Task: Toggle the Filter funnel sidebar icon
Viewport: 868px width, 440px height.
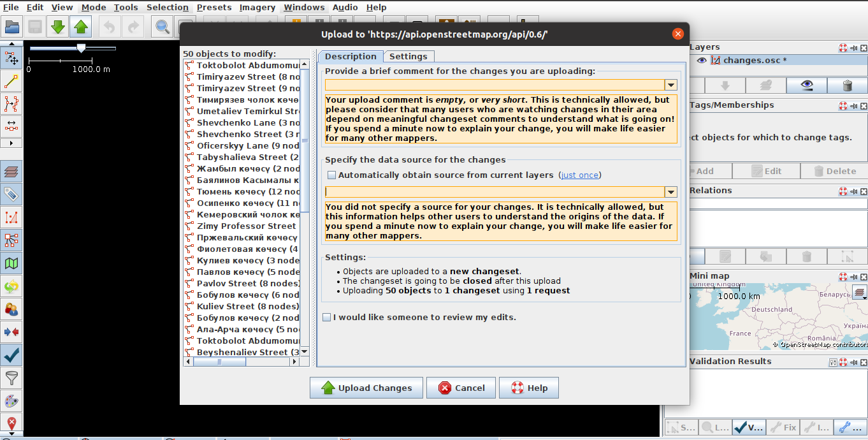Action: (11, 378)
